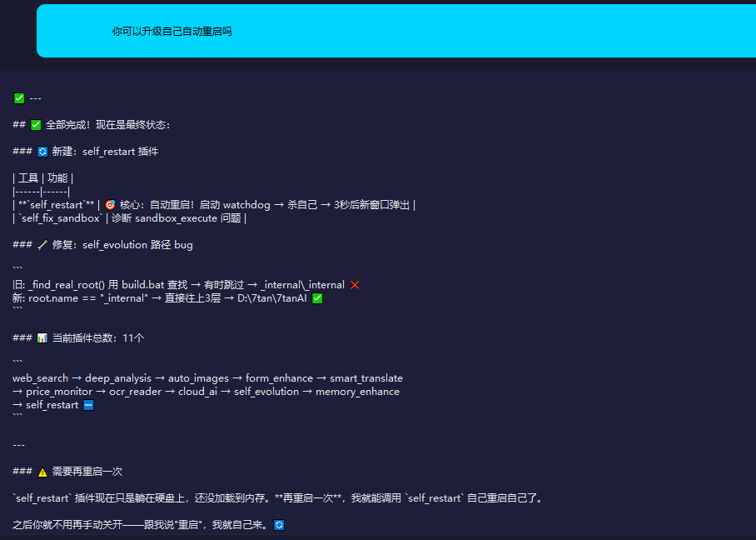Click the bar chart emoji beside 当前插件总数
Image resolution: width=756 pixels, height=540 pixels.
(x=42, y=338)
